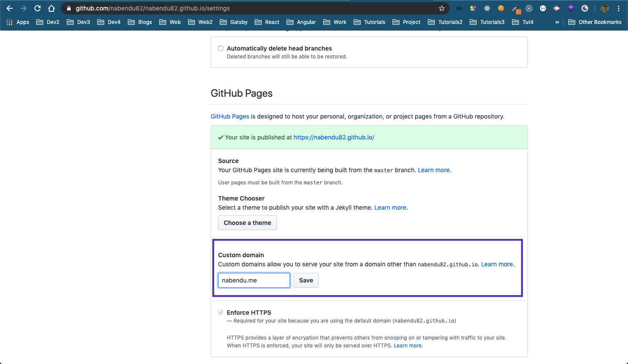Click the white round bracket extension icon

point(543,8)
